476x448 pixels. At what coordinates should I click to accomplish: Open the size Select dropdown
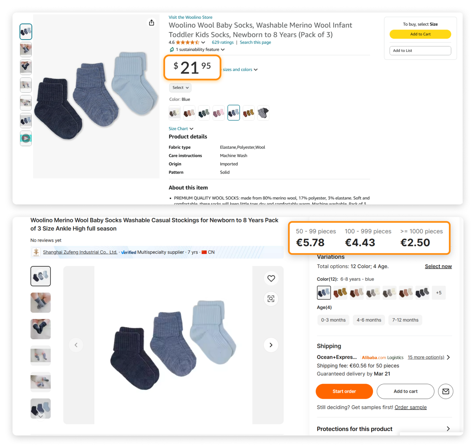pos(180,88)
